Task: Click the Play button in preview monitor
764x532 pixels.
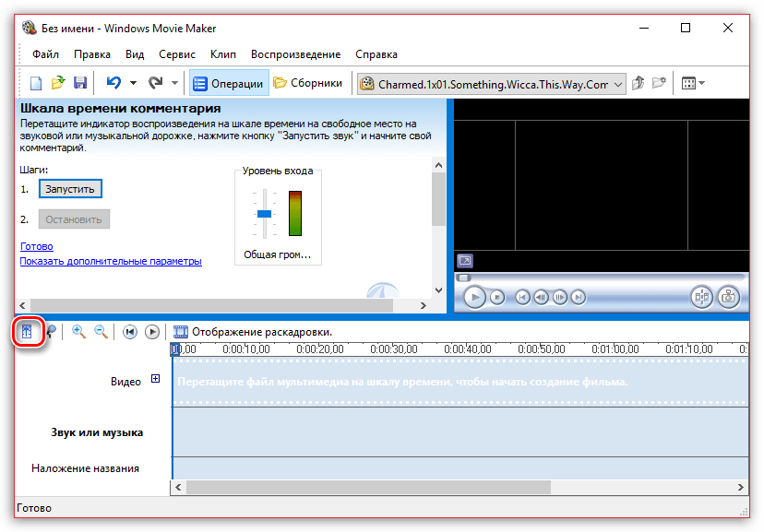Action: tap(474, 297)
